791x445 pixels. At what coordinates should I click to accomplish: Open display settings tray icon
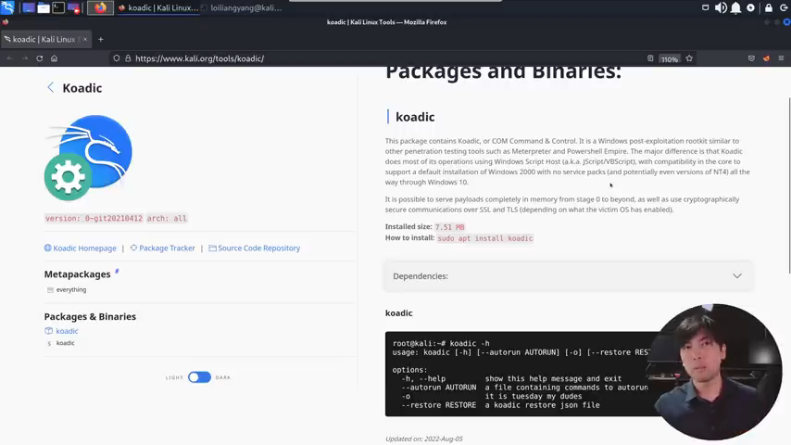pyautogui.click(x=705, y=8)
